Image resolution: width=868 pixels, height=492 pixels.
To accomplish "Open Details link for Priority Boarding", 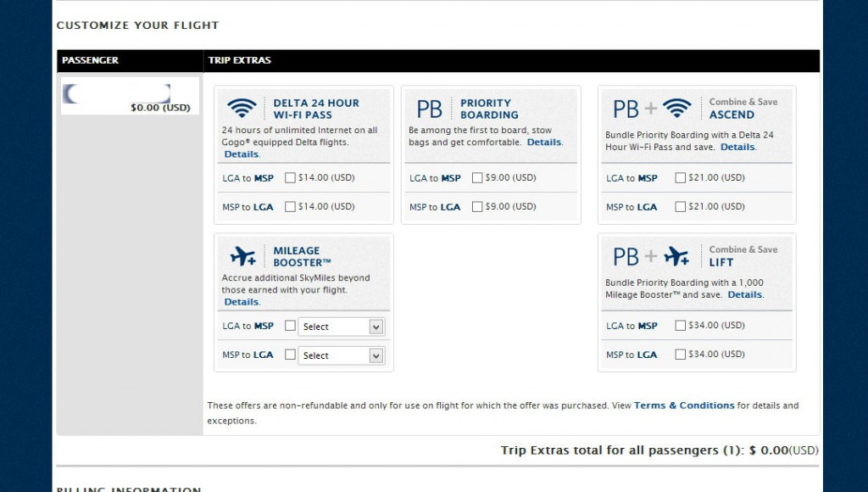I will click(543, 143).
